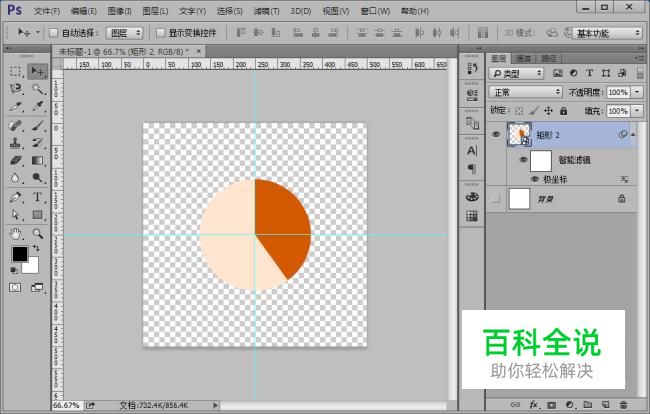Create a new layer
The width and height of the screenshot is (650, 414).
[605, 404]
